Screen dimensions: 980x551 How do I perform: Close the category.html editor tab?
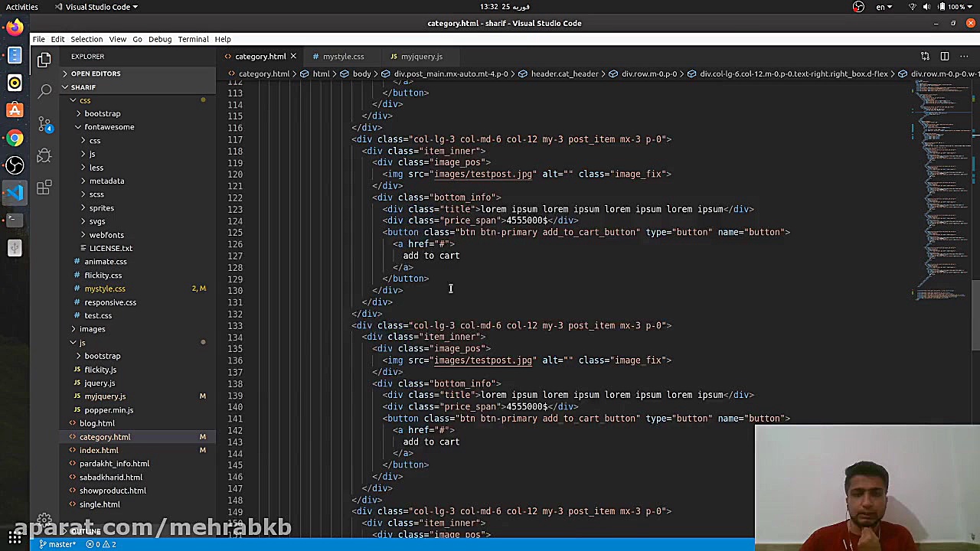click(292, 57)
